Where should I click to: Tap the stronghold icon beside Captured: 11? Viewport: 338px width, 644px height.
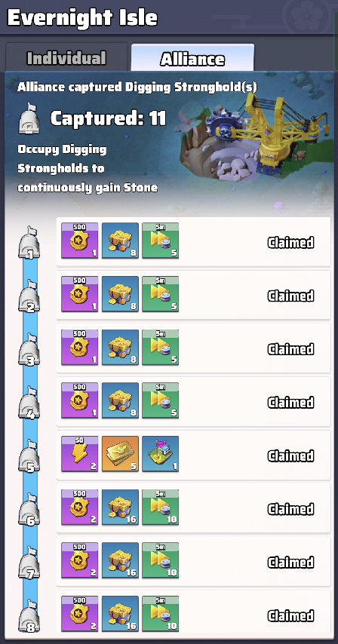[29, 118]
